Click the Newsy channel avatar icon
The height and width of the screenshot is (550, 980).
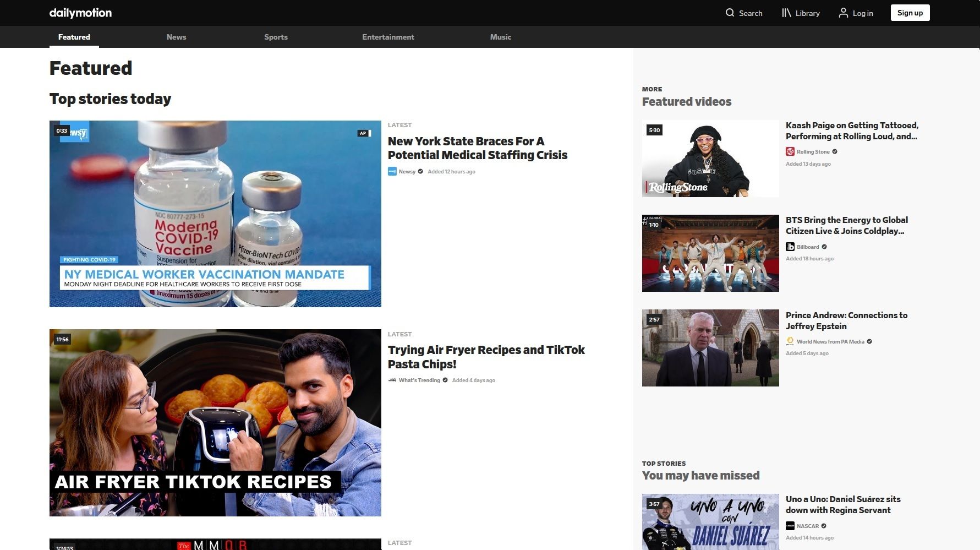392,171
